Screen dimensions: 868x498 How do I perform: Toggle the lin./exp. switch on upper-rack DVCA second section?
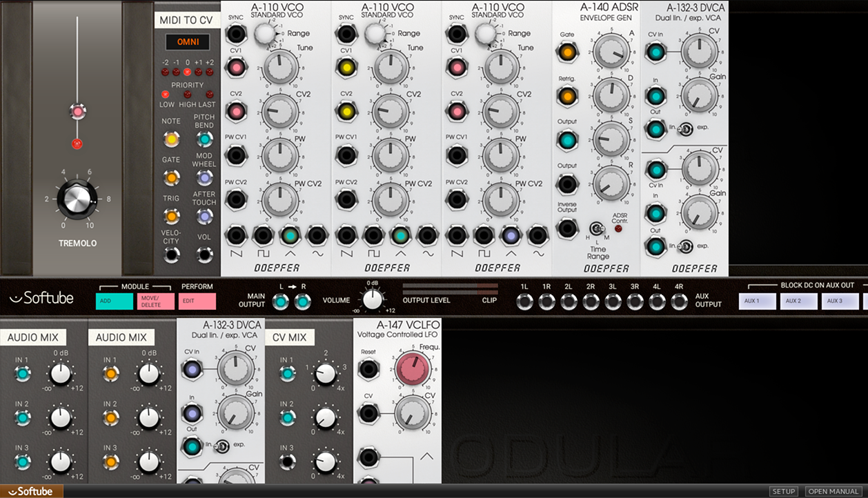tap(685, 246)
